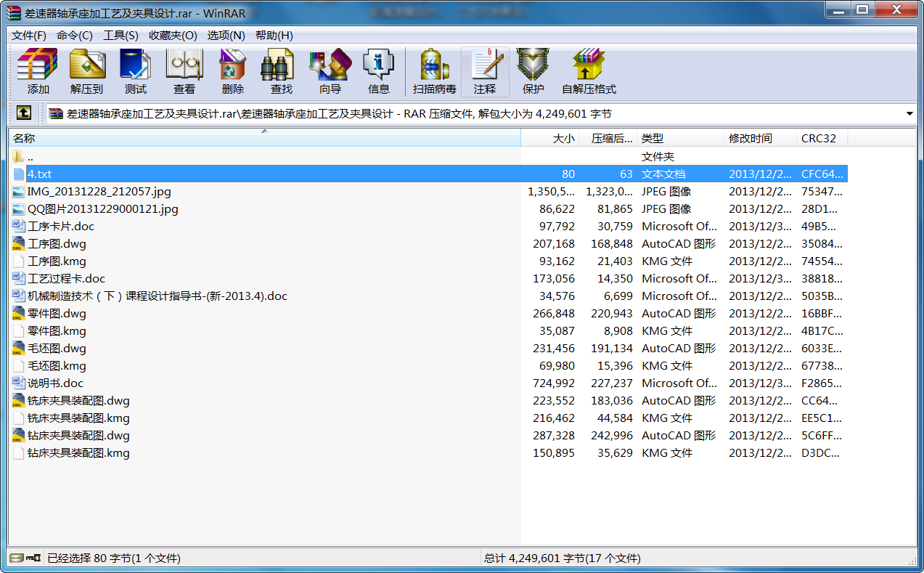Image resolution: width=924 pixels, height=573 pixels.
Task: Click size value 724,992 of 说明书.doc
Action: (x=553, y=383)
